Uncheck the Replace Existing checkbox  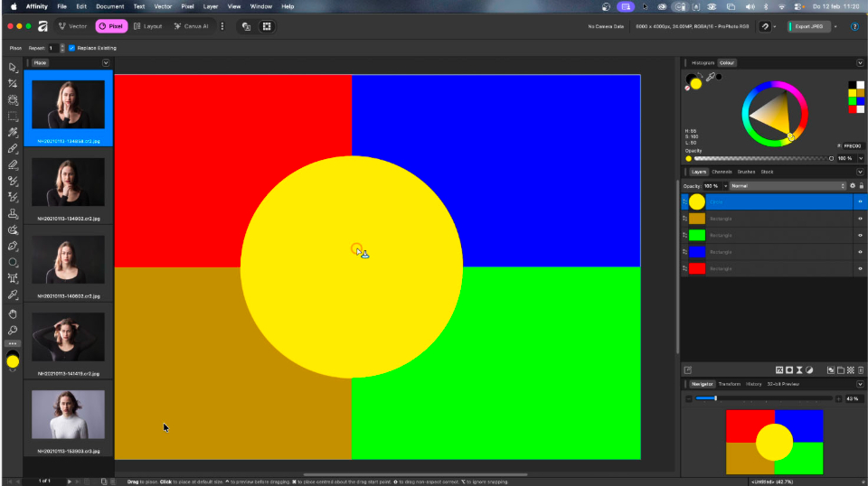[x=71, y=48]
